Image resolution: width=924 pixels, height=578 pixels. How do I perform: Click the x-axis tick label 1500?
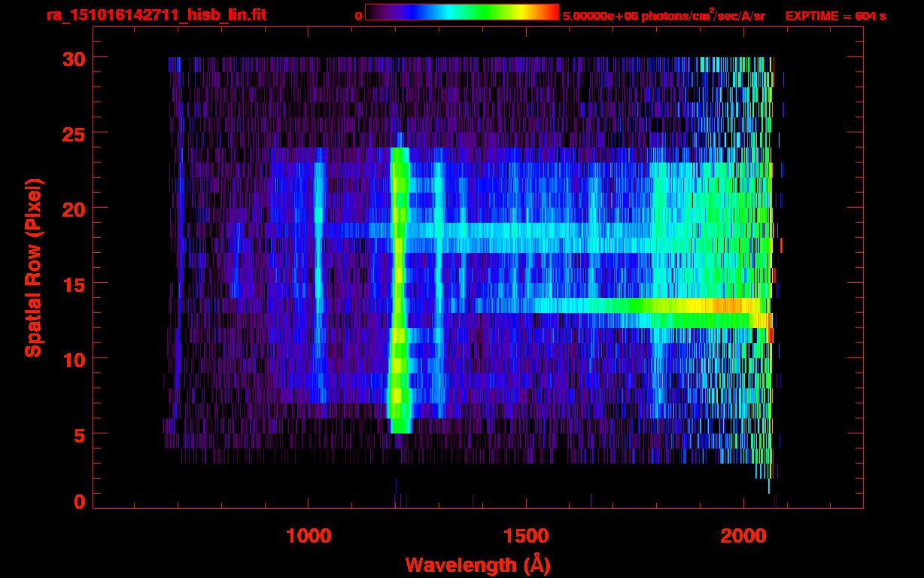click(525, 535)
